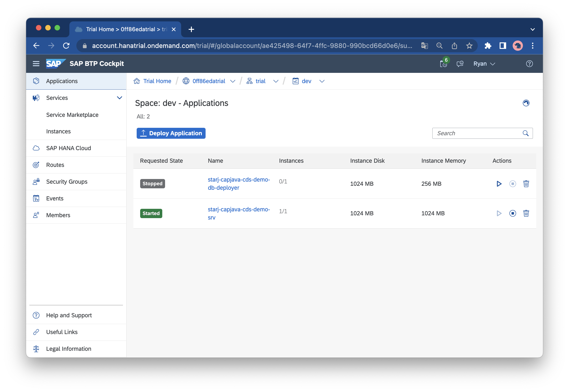Open the Routes sidebar item
Viewport: 569px width, 392px height.
pyautogui.click(x=55, y=165)
